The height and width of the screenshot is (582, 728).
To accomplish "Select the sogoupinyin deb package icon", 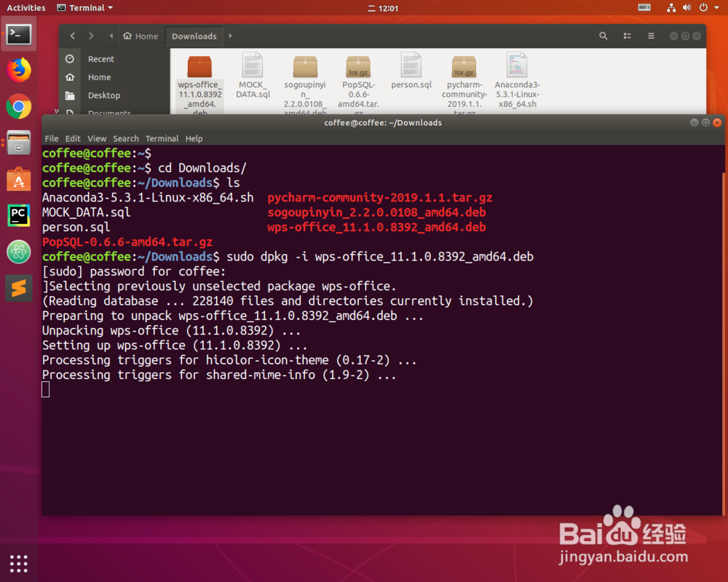I will (305, 66).
